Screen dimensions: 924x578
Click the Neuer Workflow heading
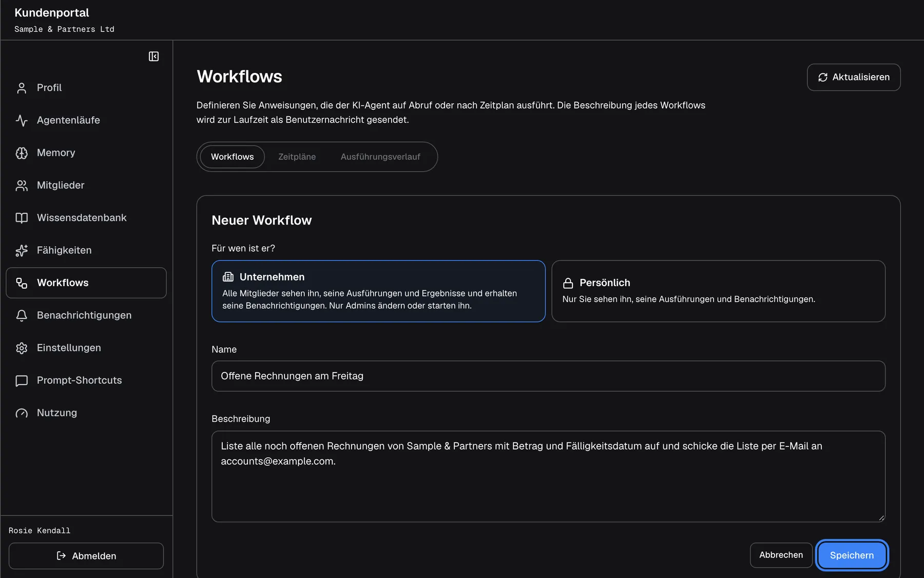coord(261,220)
